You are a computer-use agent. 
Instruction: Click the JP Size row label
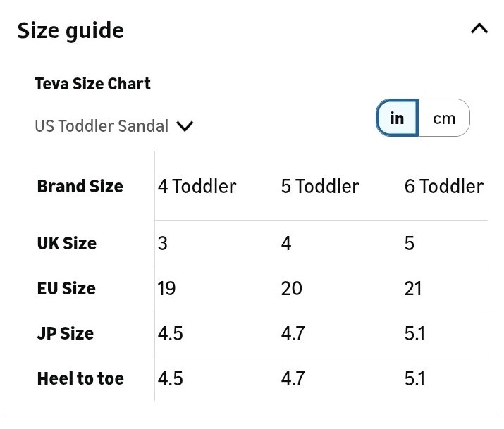(66, 333)
